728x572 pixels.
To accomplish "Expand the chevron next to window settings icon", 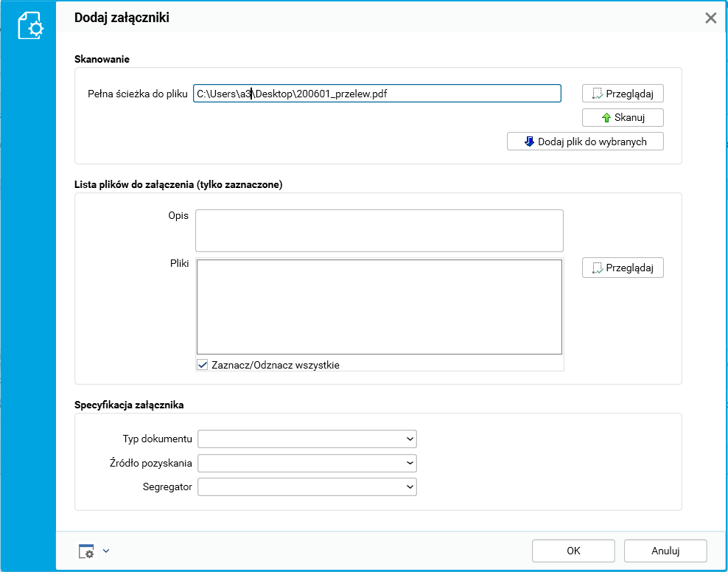I will click(x=106, y=551).
